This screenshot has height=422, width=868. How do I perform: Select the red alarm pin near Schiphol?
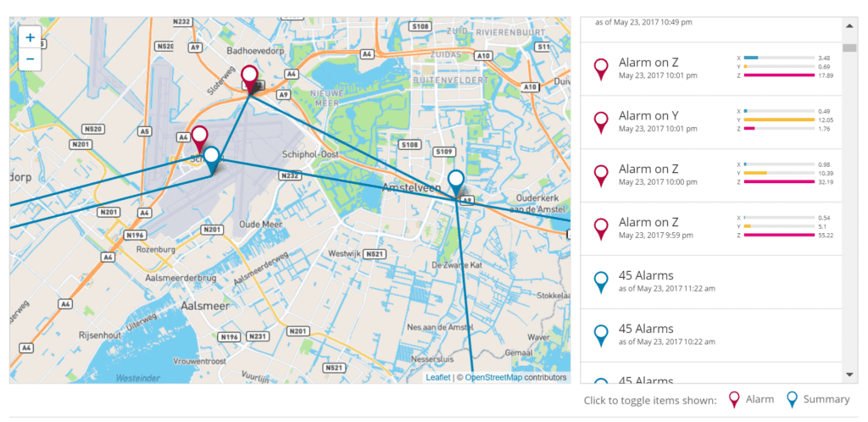(x=200, y=140)
